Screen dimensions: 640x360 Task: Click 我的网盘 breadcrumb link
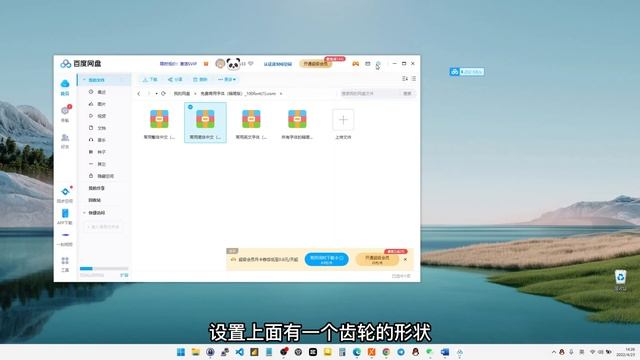pyautogui.click(x=182, y=93)
